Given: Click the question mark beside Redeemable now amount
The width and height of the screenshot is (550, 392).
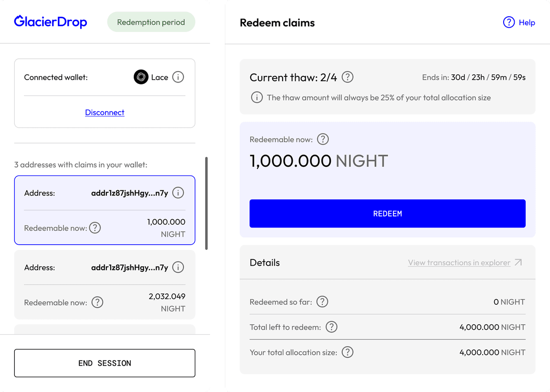Looking at the screenshot, I should pyautogui.click(x=323, y=139).
